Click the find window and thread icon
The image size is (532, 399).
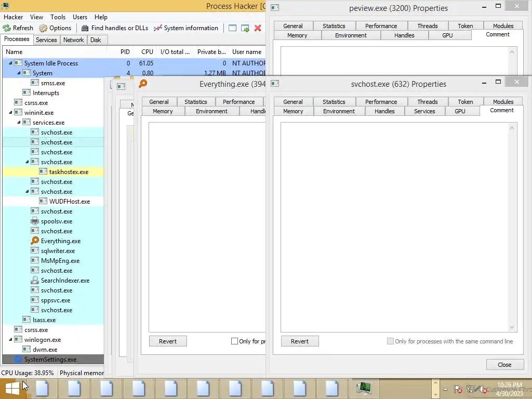click(245, 28)
